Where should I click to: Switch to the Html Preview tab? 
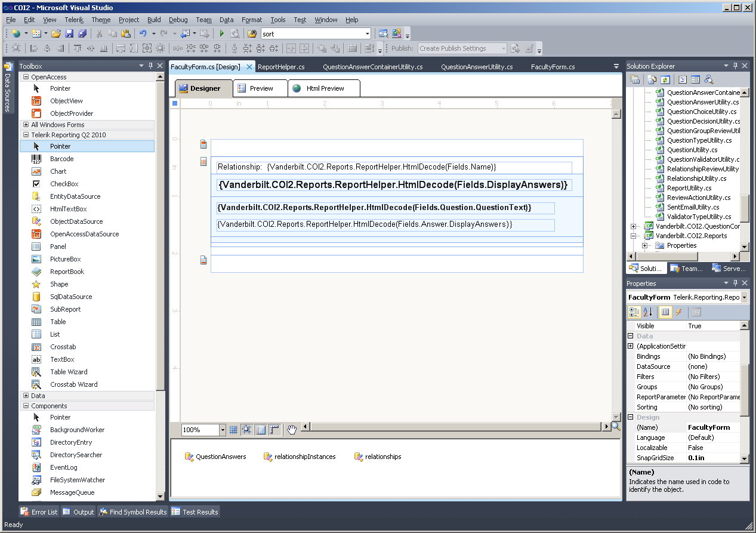coord(324,88)
